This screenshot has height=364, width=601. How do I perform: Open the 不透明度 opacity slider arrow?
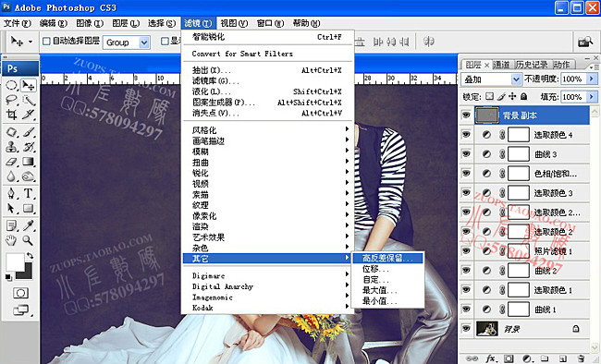[x=592, y=79]
